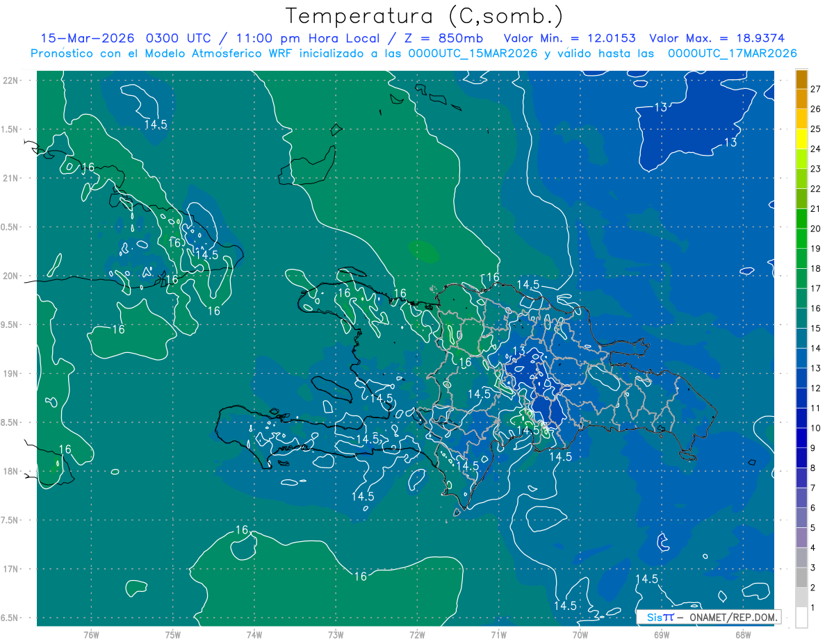834x644 pixels.
Task: Select the "15-Mar-2026" date in the header
Action: pos(88,38)
